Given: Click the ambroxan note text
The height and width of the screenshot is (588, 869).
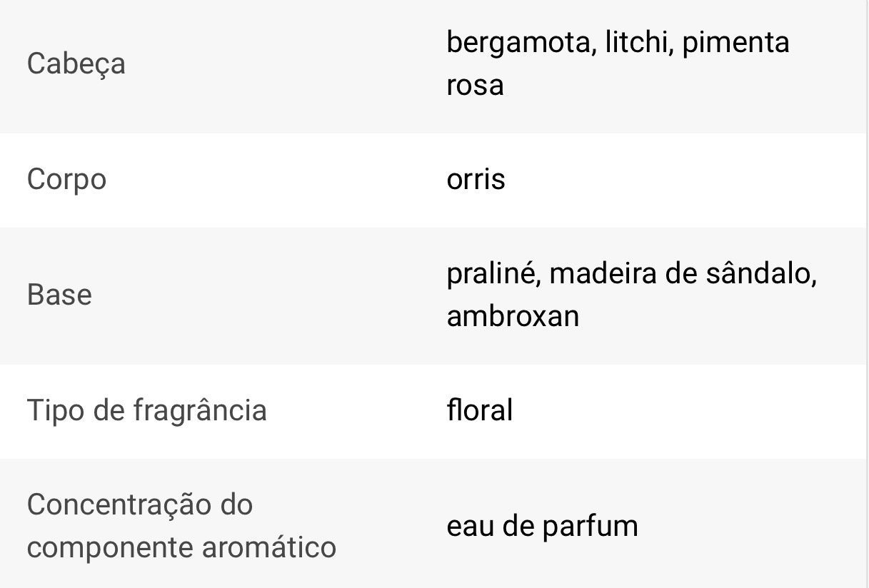Looking at the screenshot, I should 513,316.
